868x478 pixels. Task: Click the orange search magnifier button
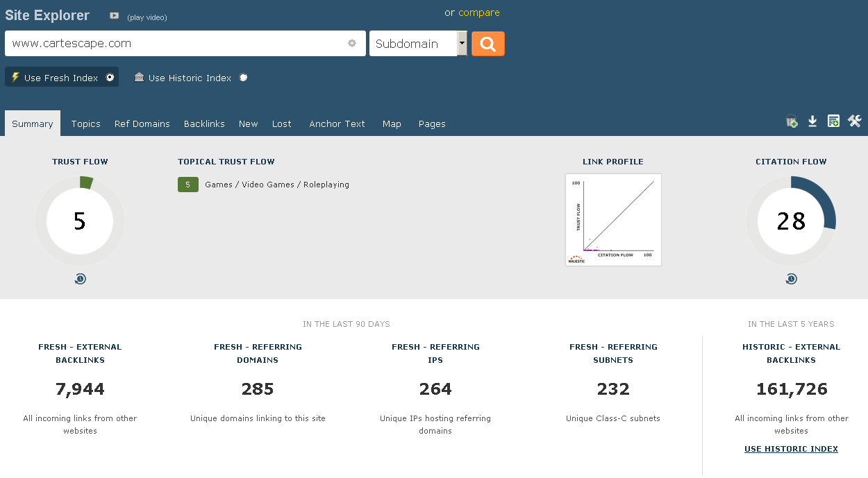click(487, 44)
